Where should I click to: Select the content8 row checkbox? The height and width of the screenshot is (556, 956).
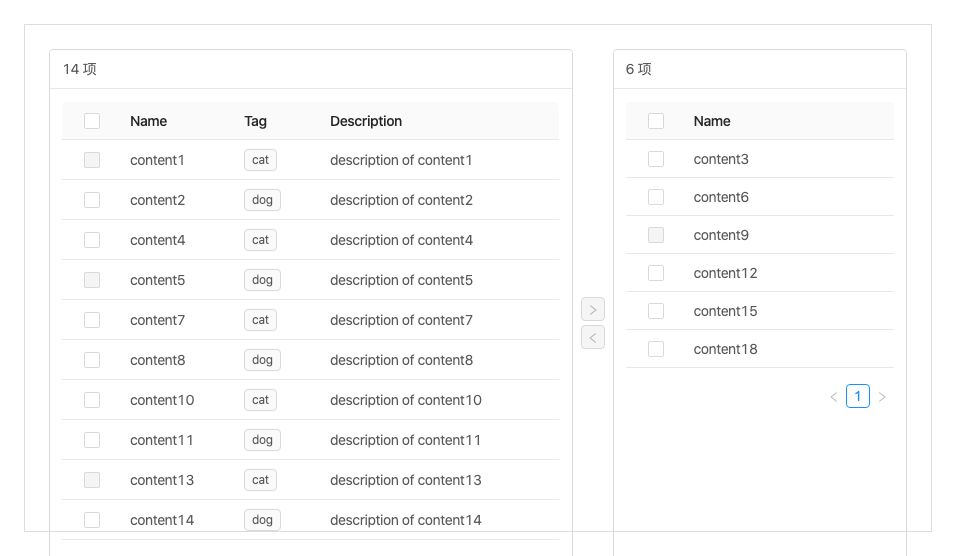(x=92, y=360)
